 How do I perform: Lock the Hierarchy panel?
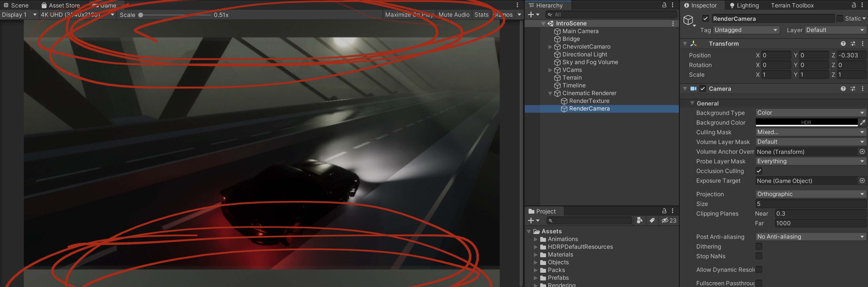[664, 5]
